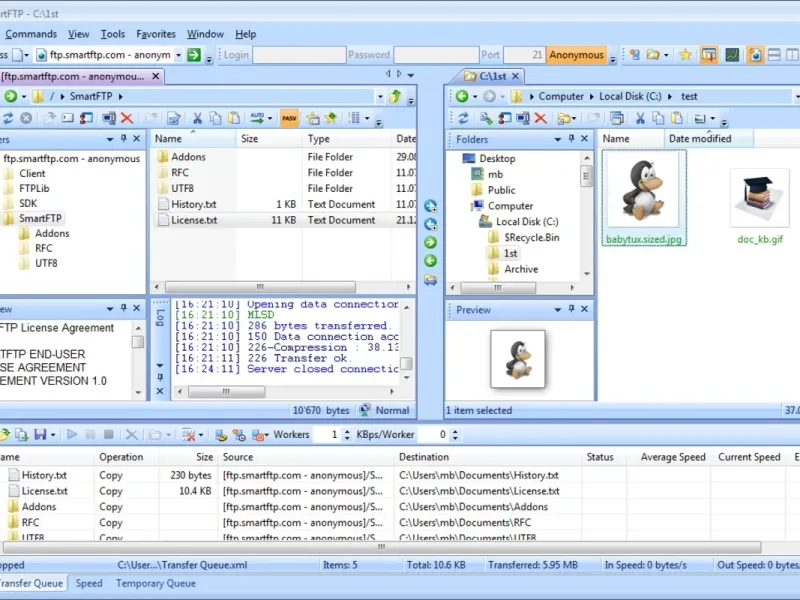Click the cut scissors icon in the remote toolbar

(x=197, y=118)
